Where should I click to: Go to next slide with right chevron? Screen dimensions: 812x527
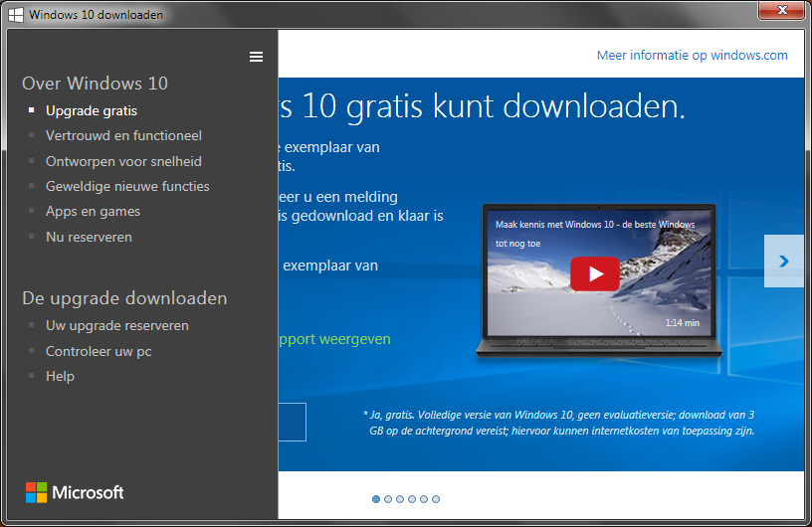783,261
